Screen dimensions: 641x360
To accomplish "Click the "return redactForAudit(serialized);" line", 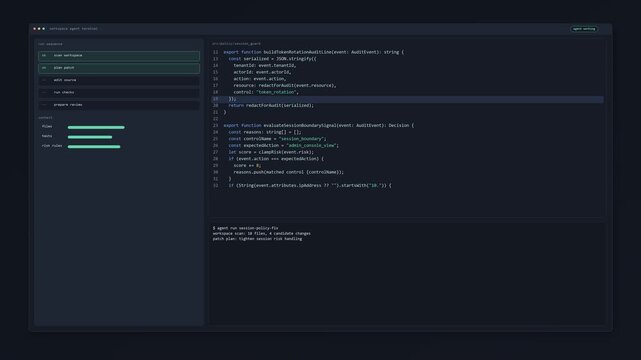I will [x=271, y=105].
